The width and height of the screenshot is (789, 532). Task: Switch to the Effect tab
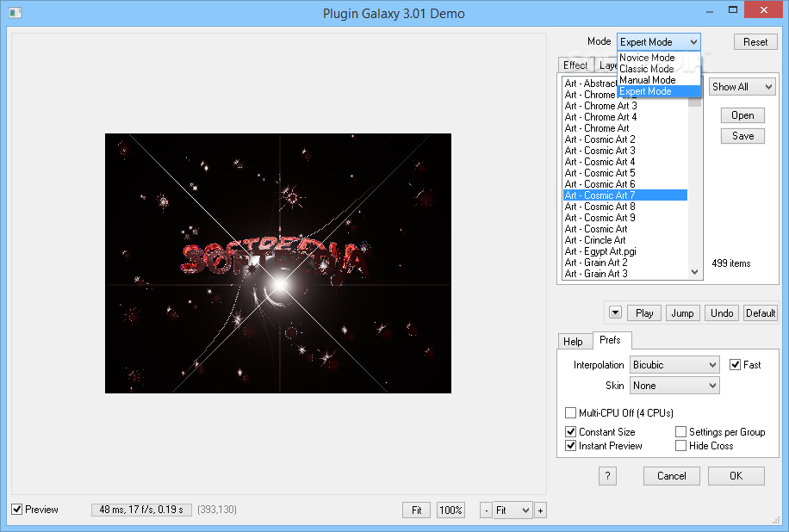point(575,65)
